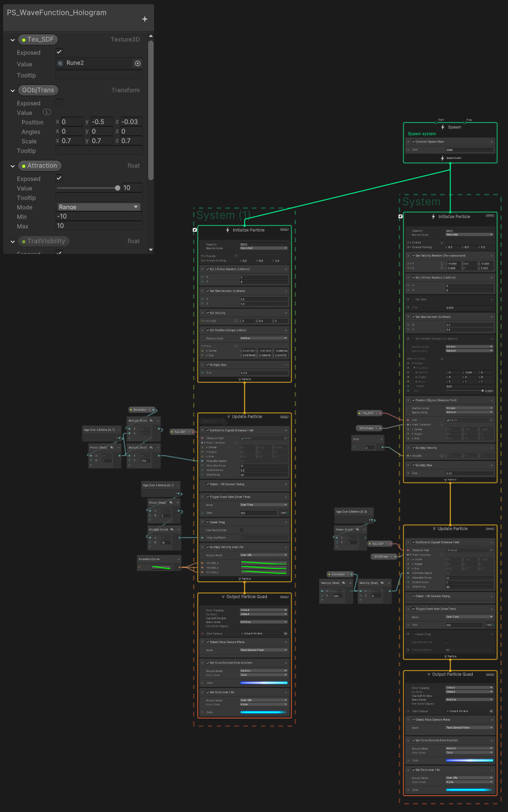
Task: Click the blackboard vertical scrollbar
Action: pos(151,111)
